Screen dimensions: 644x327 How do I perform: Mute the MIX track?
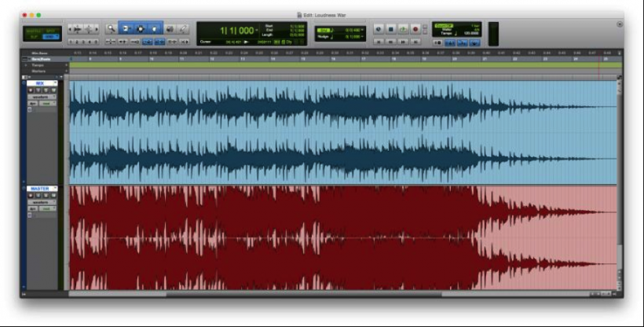[53, 90]
